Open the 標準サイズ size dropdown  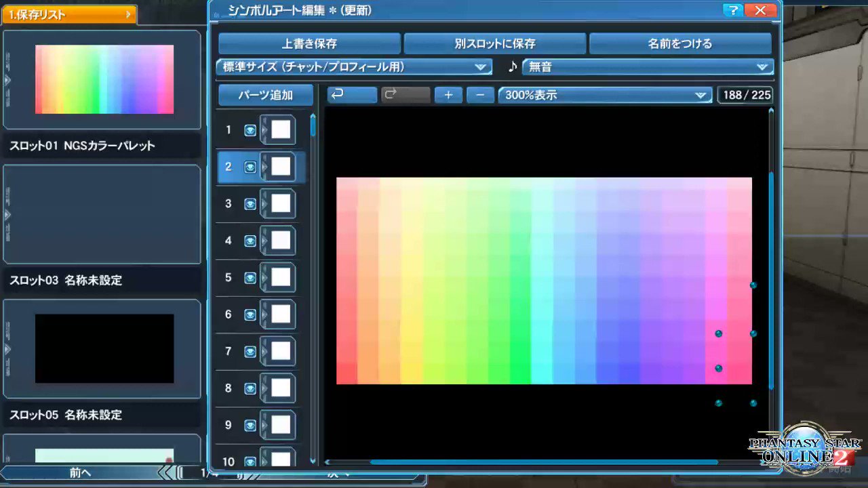(353, 66)
